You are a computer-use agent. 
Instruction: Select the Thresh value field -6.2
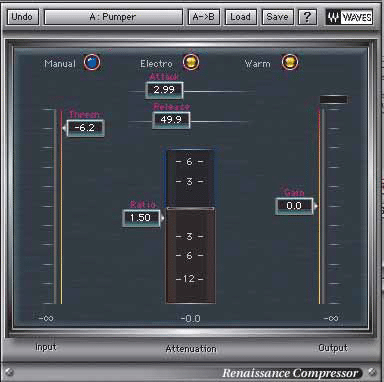tap(85, 128)
